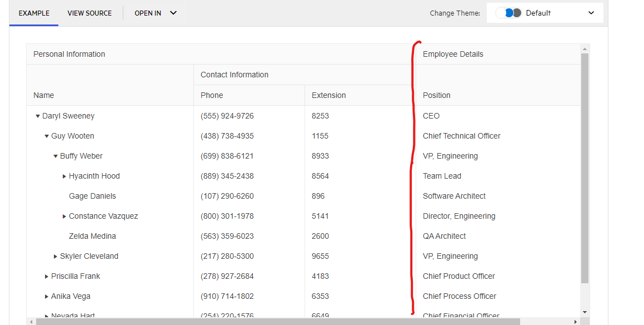The height and width of the screenshot is (325, 644).
Task: Open the OPEN IN dropdown menu
Action: click(156, 13)
